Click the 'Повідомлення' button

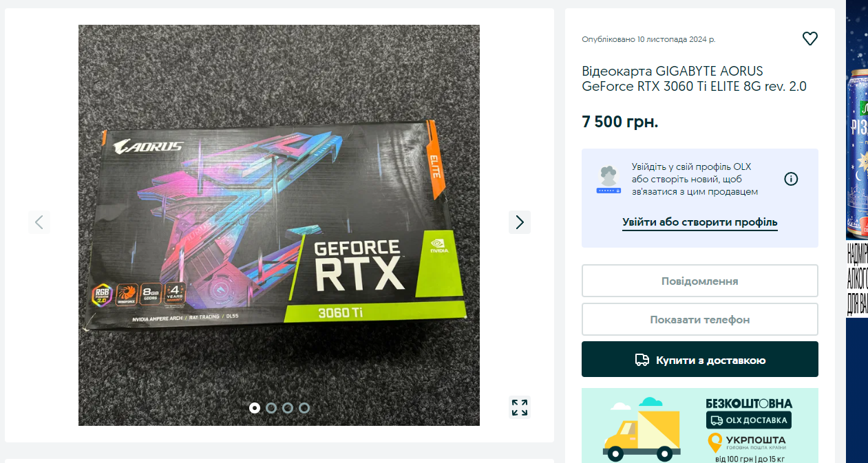[700, 281]
